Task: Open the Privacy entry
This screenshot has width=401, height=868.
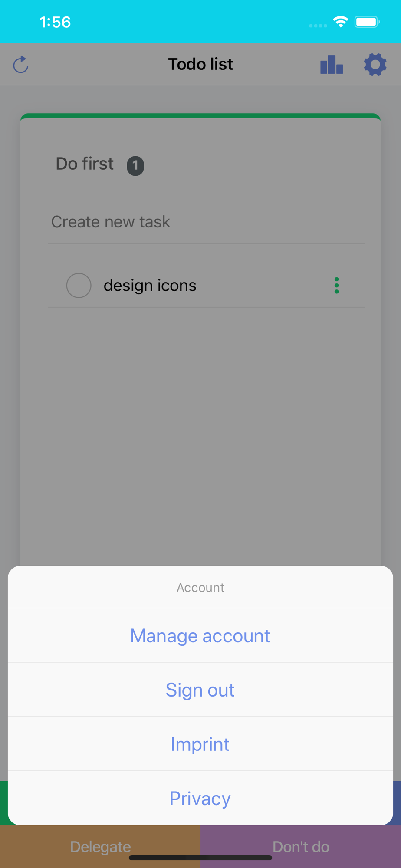Action: 200,798
